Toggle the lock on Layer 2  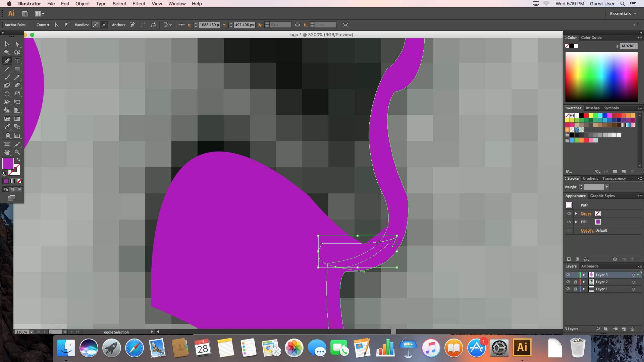576,282
